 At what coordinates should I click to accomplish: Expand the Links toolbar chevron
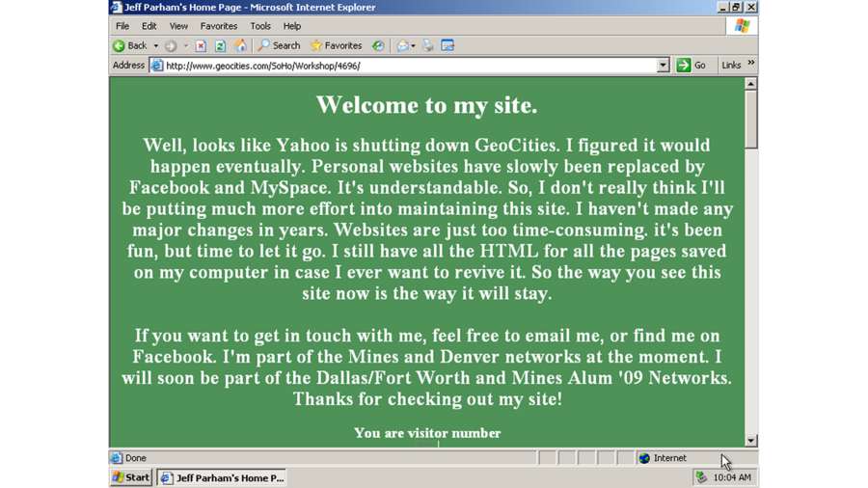coord(751,63)
